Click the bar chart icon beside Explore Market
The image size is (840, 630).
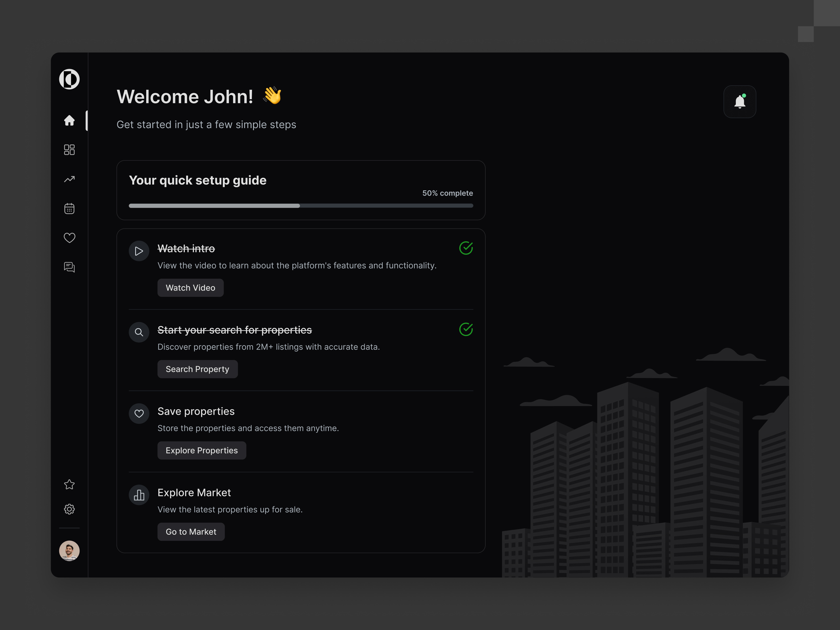(139, 495)
